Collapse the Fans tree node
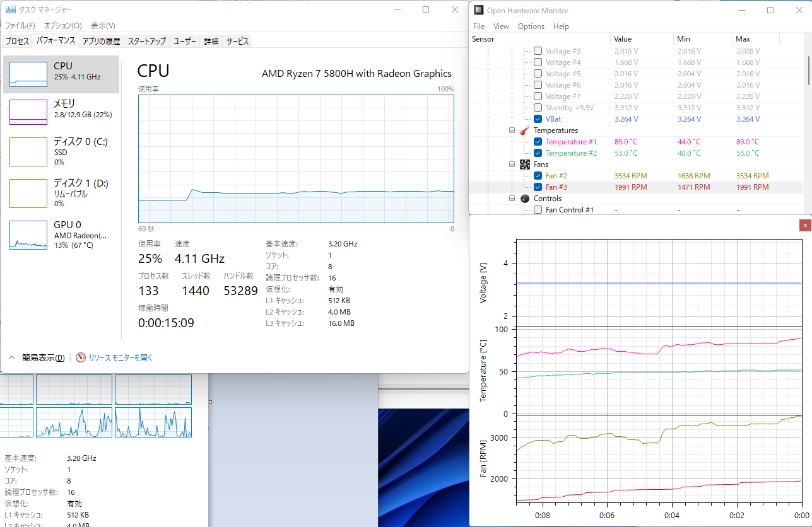This screenshot has width=812, height=527. click(512, 165)
